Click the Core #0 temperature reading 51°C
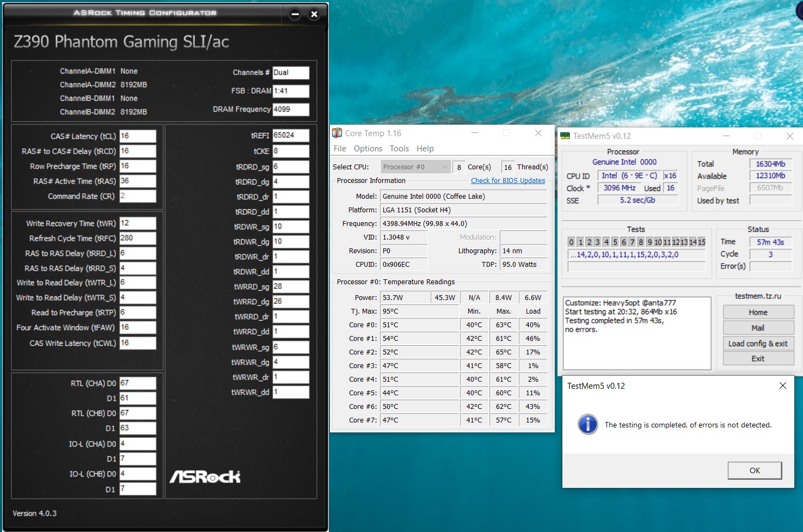Screen dimensions: 803x532 [x=419, y=325]
